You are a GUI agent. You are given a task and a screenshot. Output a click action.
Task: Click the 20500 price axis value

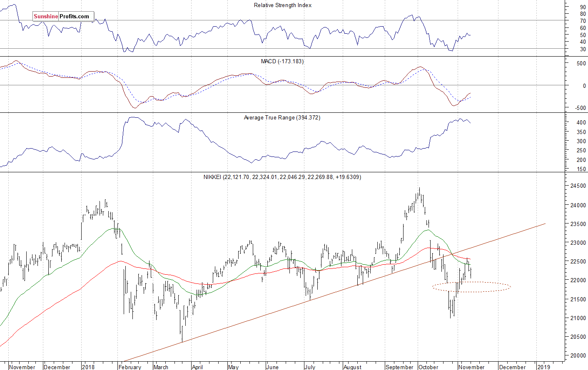coord(578,337)
